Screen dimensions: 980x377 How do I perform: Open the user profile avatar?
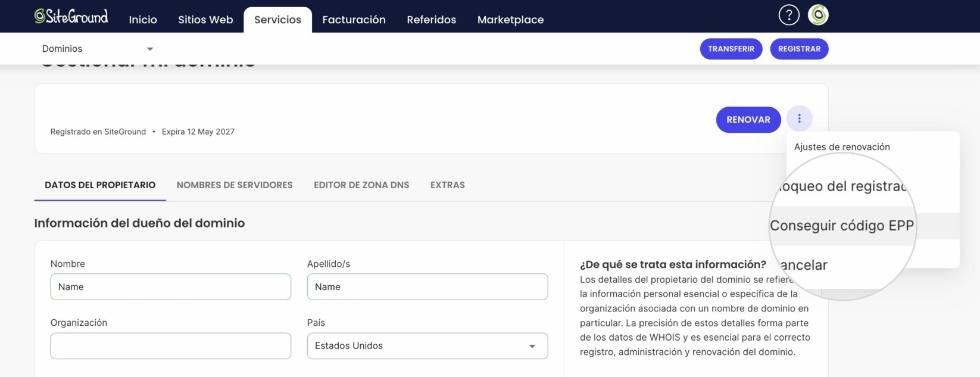[x=818, y=15]
